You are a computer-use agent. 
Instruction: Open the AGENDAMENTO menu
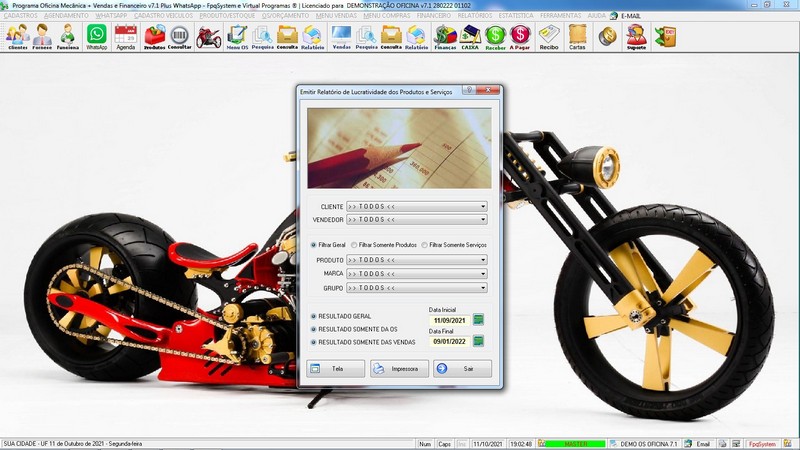pos(66,16)
